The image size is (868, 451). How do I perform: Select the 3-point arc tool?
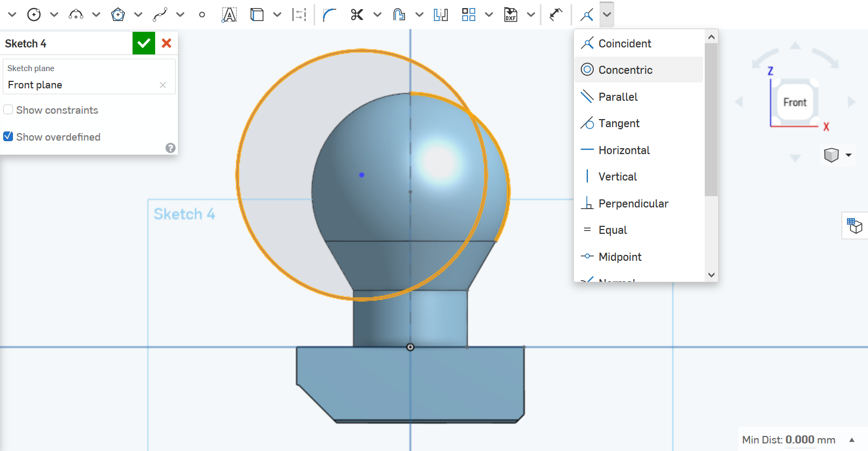[76, 15]
